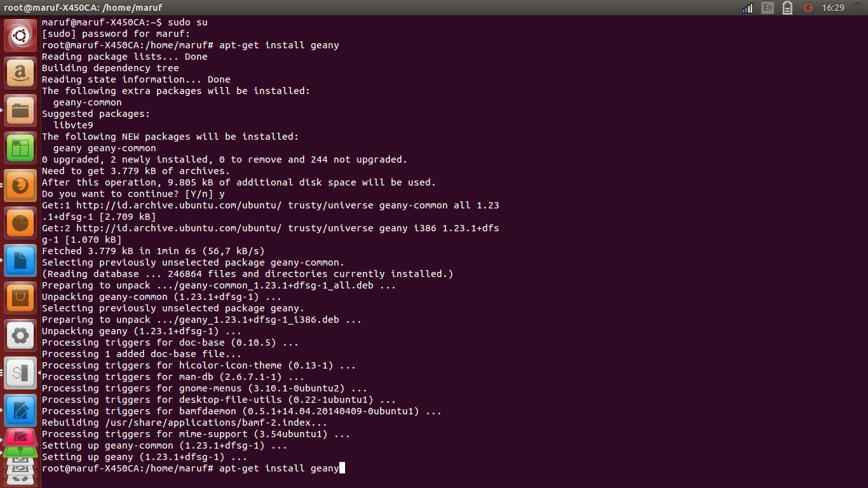This screenshot has width=868, height=488.
Task: Click the 'Get:1' archive URL line
Action: point(271,205)
